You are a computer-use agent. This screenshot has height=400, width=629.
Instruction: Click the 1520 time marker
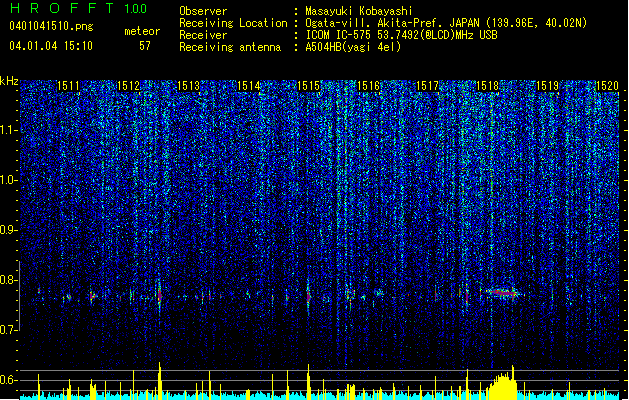click(607, 86)
